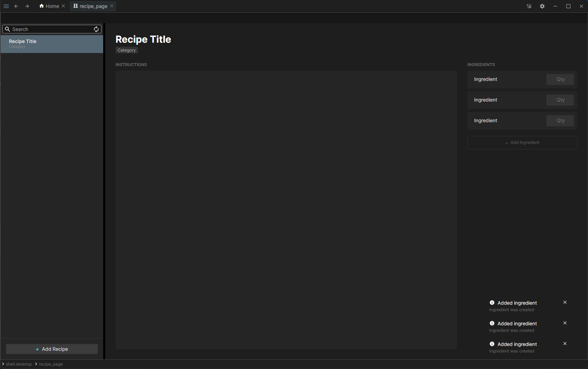Close the recipe_page tab
This screenshot has width=588, height=369.
(112, 6)
